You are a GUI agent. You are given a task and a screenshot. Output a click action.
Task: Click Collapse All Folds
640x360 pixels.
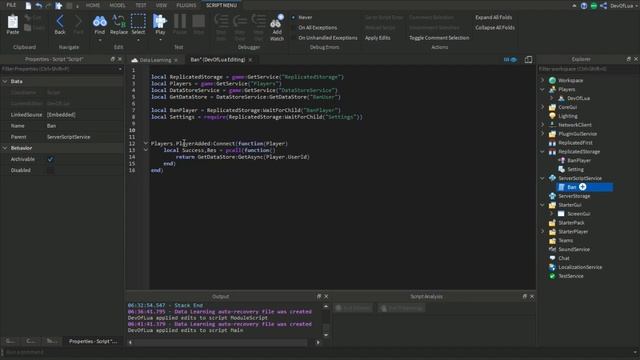coord(495,27)
